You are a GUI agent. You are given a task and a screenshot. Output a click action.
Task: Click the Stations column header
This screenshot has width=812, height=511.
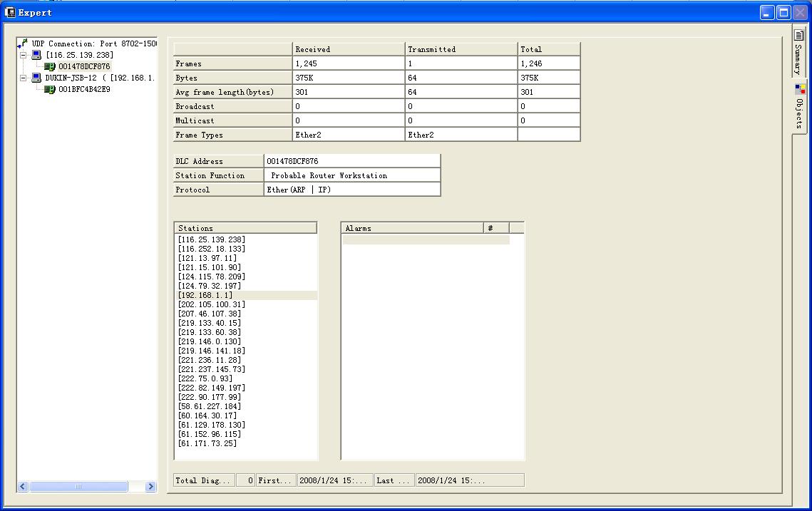(x=245, y=228)
